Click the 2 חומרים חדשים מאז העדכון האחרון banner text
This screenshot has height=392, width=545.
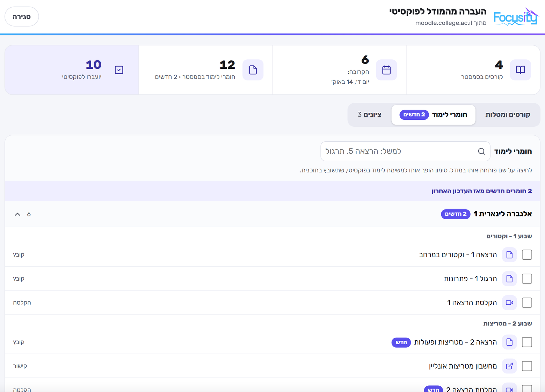[x=482, y=191]
